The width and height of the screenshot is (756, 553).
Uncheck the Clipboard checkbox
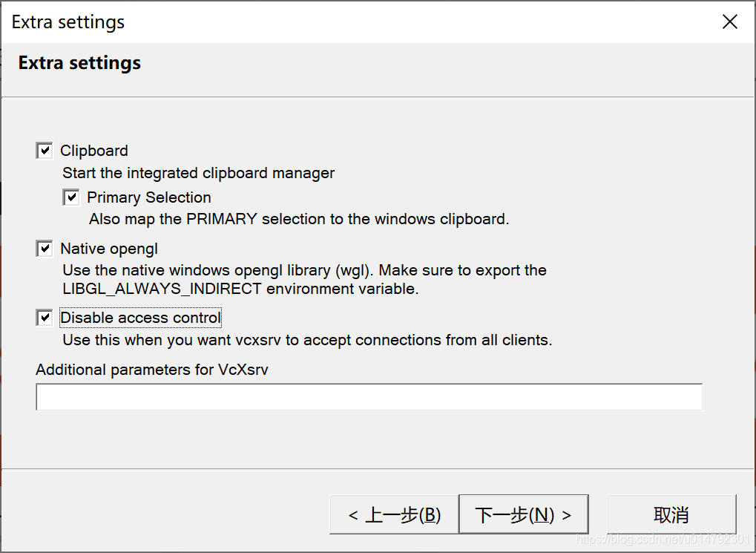point(45,151)
